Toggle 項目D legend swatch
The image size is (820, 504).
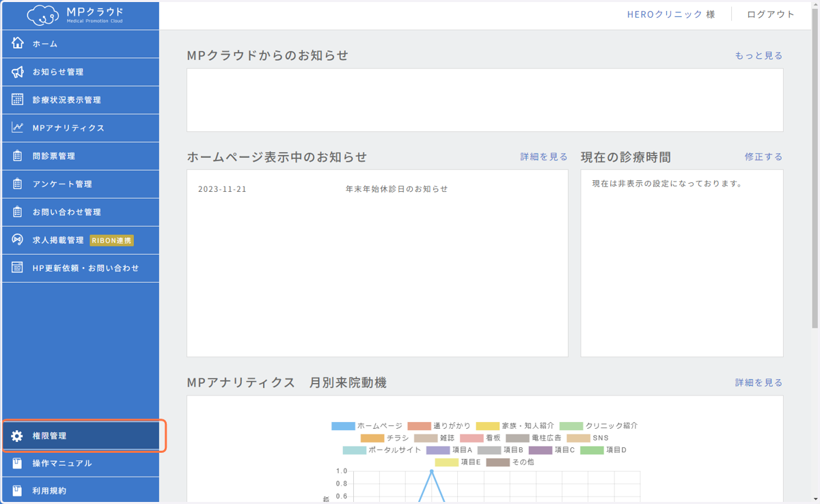(x=592, y=451)
